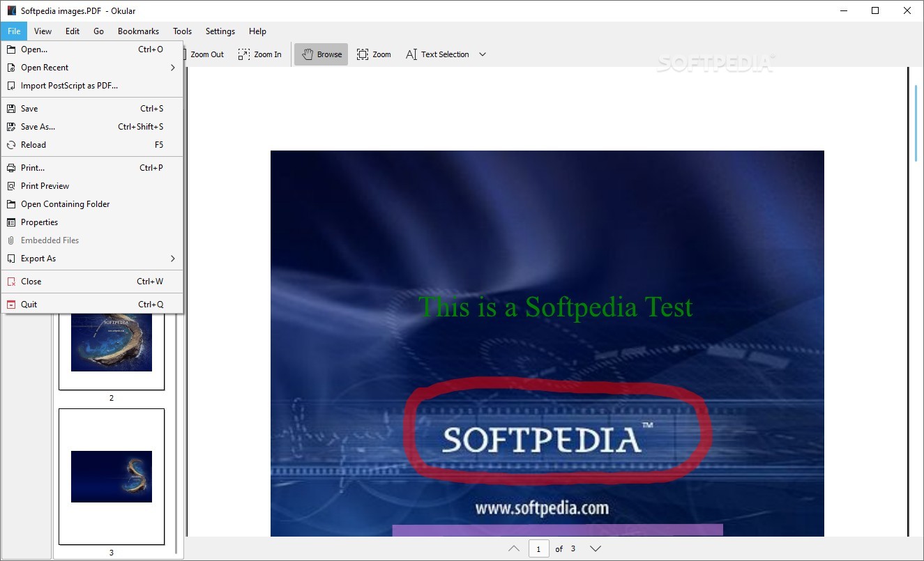Close the open File menu
The width and height of the screenshot is (924, 561).
pos(14,31)
